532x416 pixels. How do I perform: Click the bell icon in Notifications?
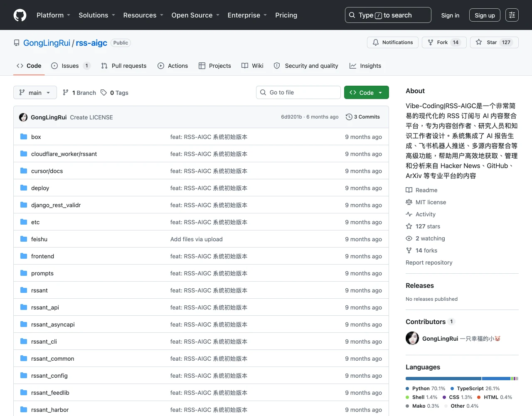pos(376,42)
